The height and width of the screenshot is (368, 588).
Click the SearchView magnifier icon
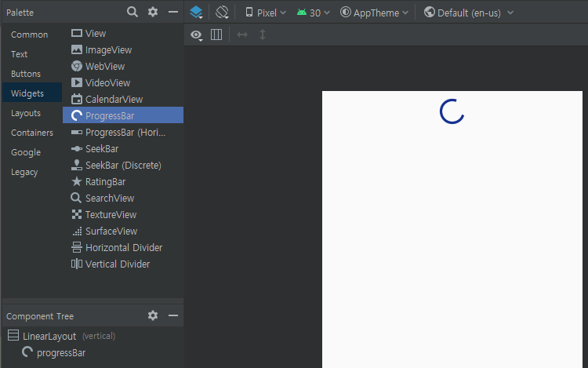tap(76, 198)
